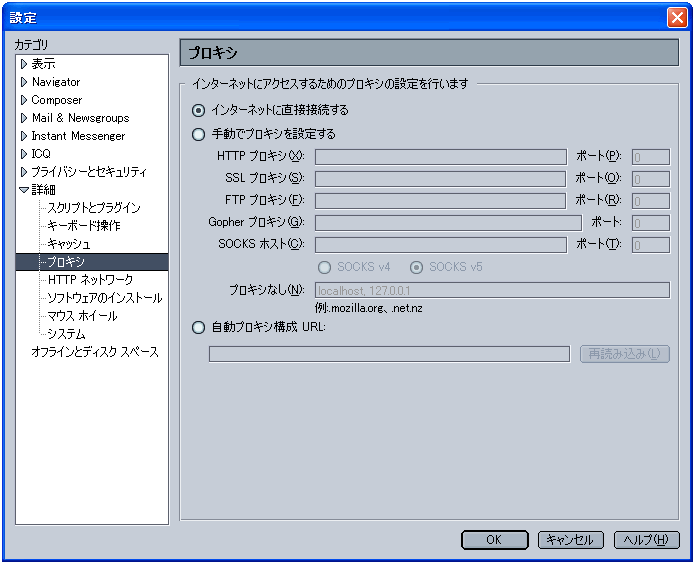Select 自動プロキシ構成 URL radio button
694x563 pixels.
tap(198, 328)
